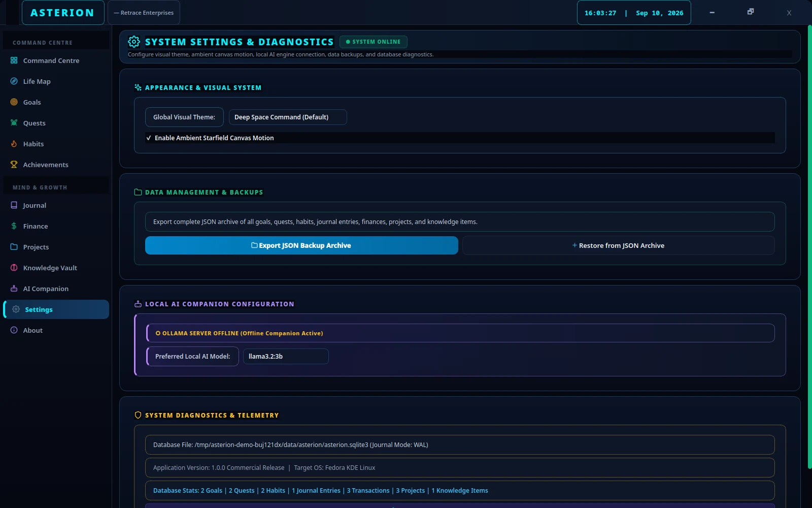Click the shield icon beside System Diagnostics heading
Image resolution: width=812 pixels, height=508 pixels.
click(138, 415)
